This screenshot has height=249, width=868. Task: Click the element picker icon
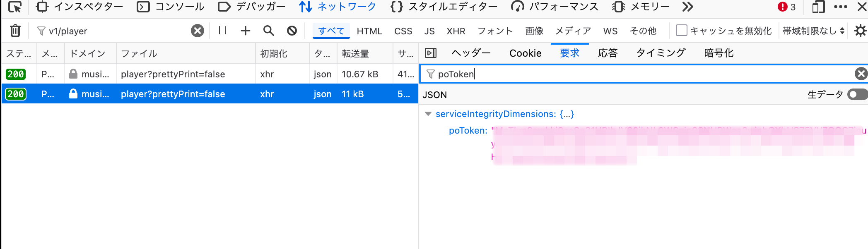pos(15,7)
